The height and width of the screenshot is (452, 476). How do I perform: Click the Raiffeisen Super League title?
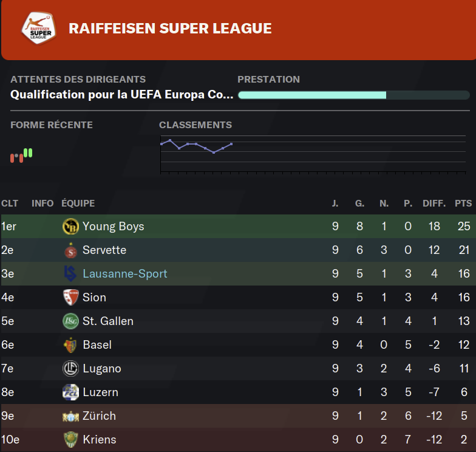click(170, 29)
